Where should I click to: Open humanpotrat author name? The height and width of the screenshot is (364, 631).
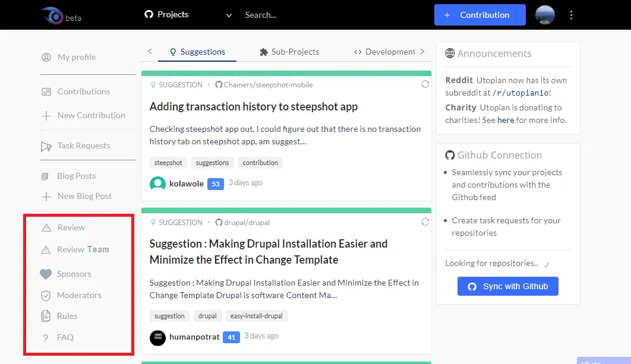[194, 337]
